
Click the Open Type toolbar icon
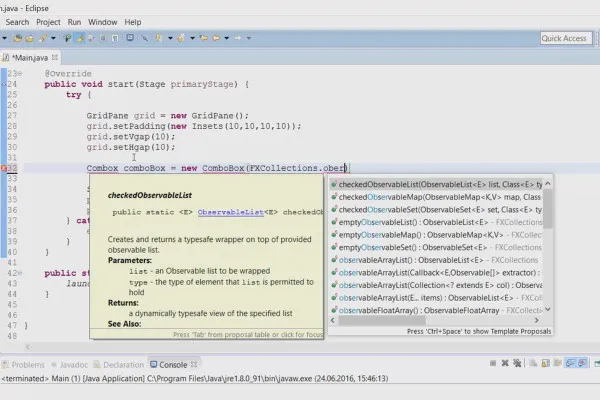click(18, 38)
